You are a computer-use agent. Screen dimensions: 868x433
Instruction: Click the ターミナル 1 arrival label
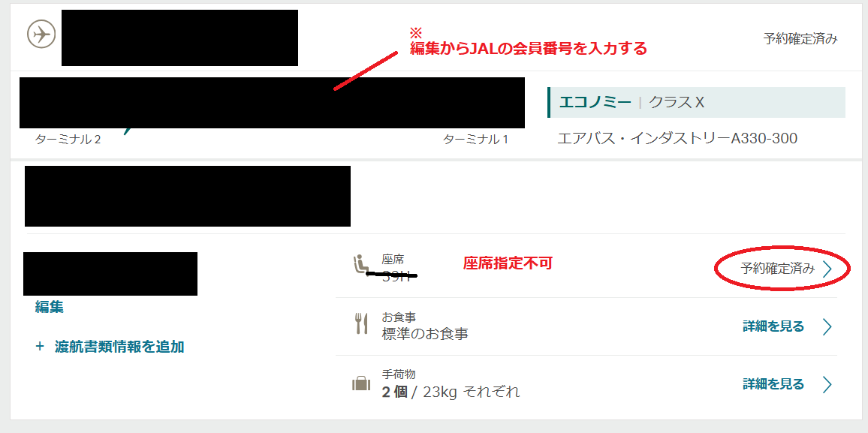475,140
